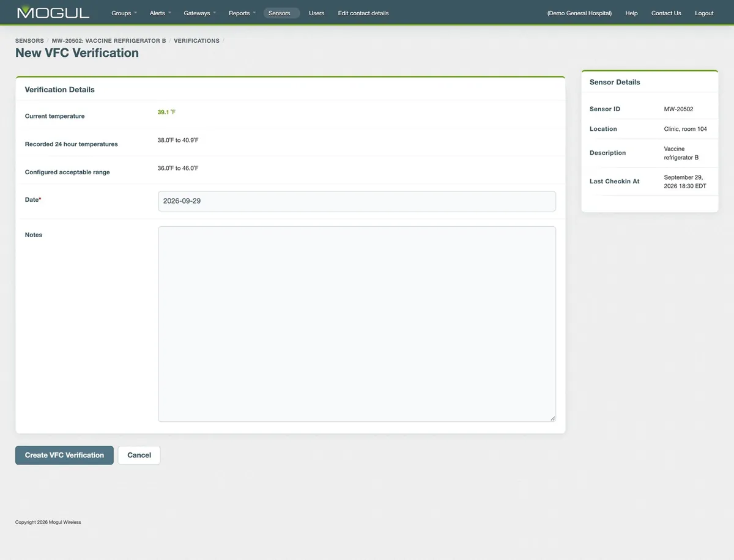Screen dimensions: 734x560
Task: Open the Users page
Action: (317, 13)
